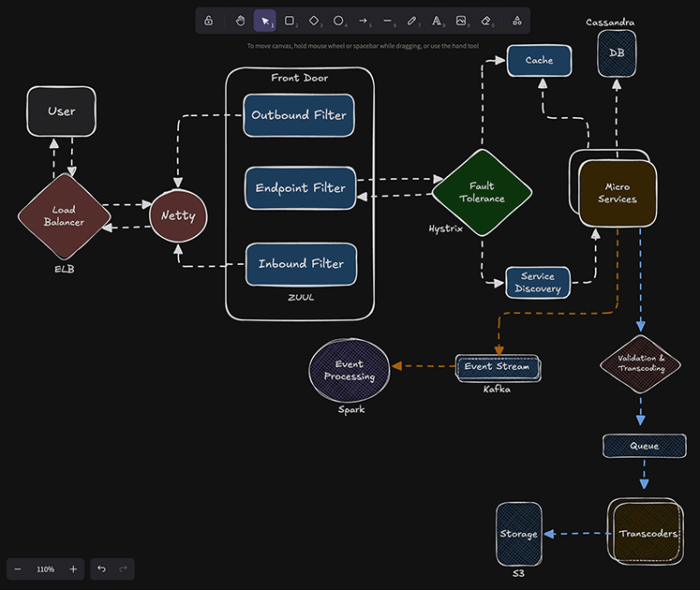Select the Ellipse shape tool

point(338,21)
